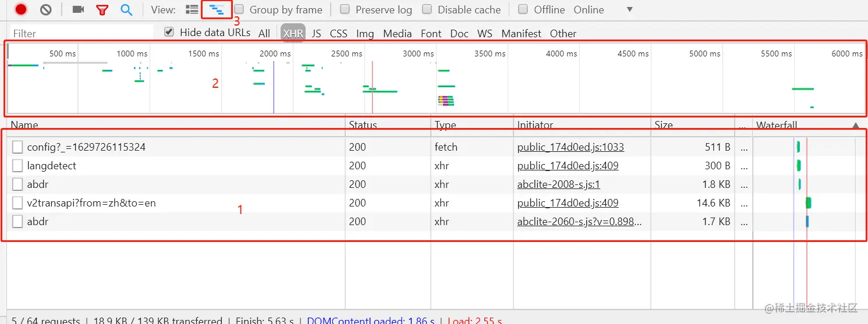The width and height of the screenshot is (868, 324).
Task: Open langdetect row's public_174d0ed.js:409 initiator link
Action: pos(568,166)
